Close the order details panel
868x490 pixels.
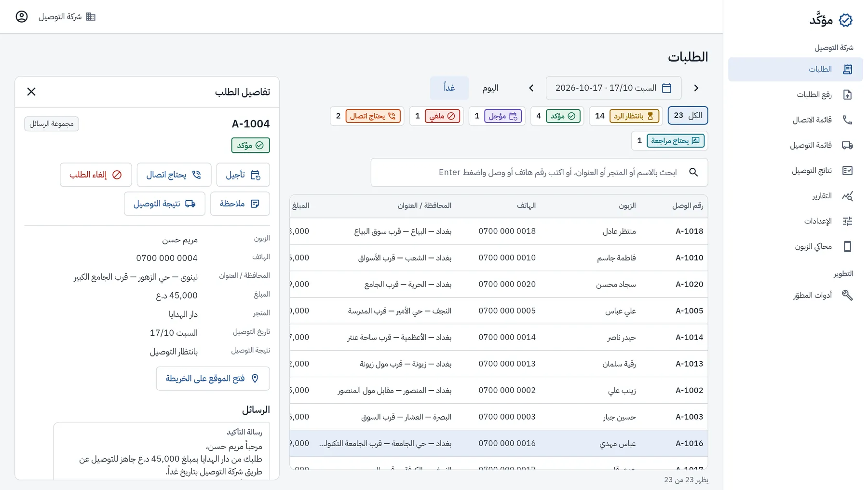tap(31, 92)
